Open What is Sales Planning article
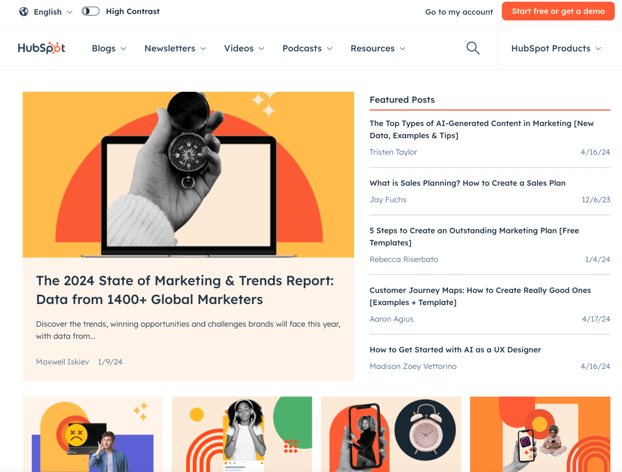The image size is (622, 472). (x=467, y=183)
